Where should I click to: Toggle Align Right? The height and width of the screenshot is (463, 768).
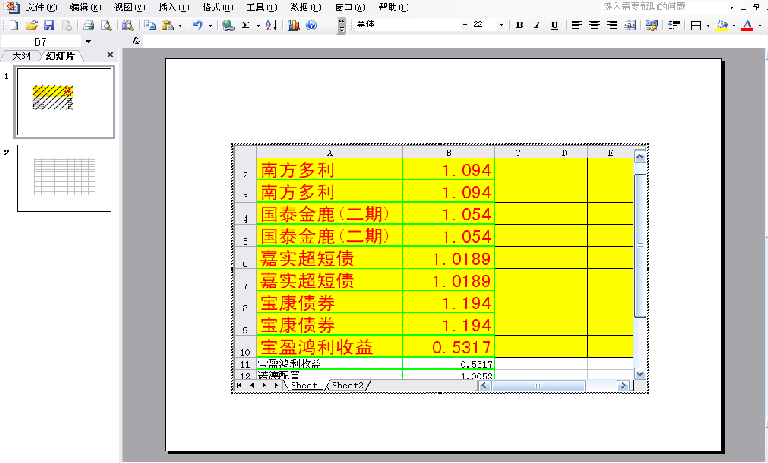pos(612,25)
